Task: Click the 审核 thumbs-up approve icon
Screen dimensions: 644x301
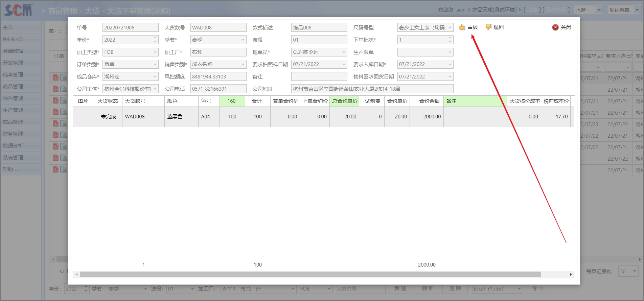Action: [462, 27]
